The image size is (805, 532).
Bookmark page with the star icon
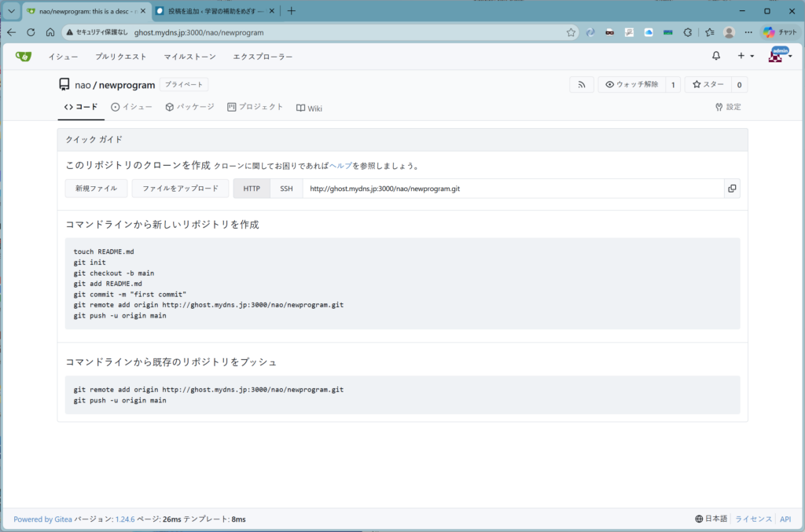click(572, 32)
